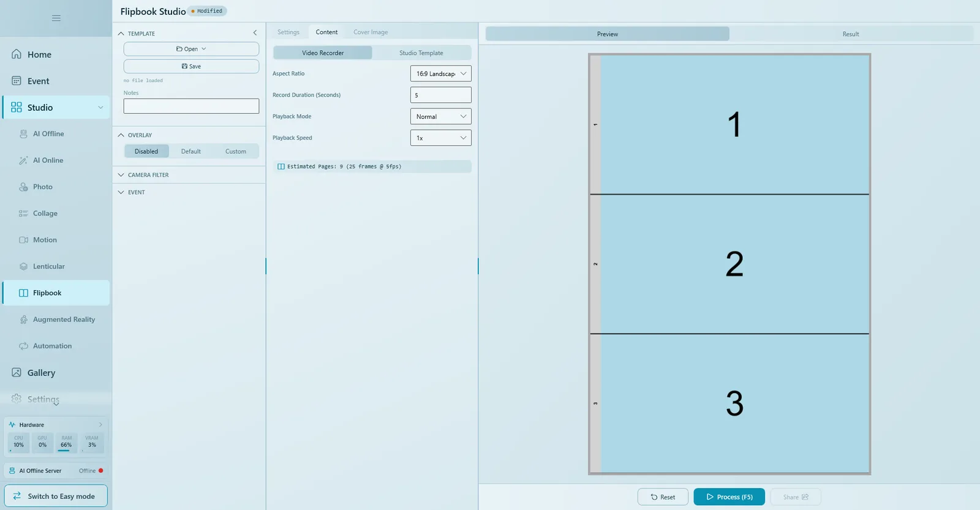Image resolution: width=980 pixels, height=510 pixels.
Task: Toggle the hamburger menu icon
Action: pyautogui.click(x=56, y=18)
